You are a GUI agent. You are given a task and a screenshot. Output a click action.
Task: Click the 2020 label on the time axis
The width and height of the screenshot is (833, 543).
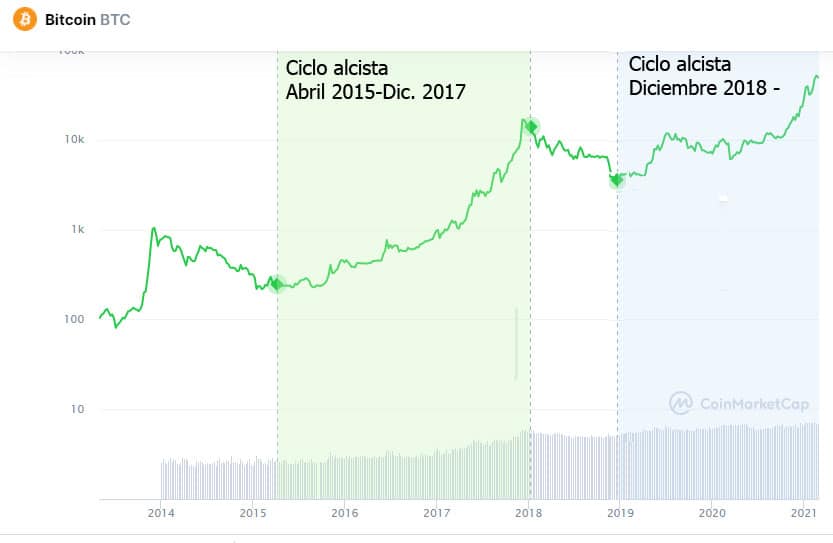(712, 513)
